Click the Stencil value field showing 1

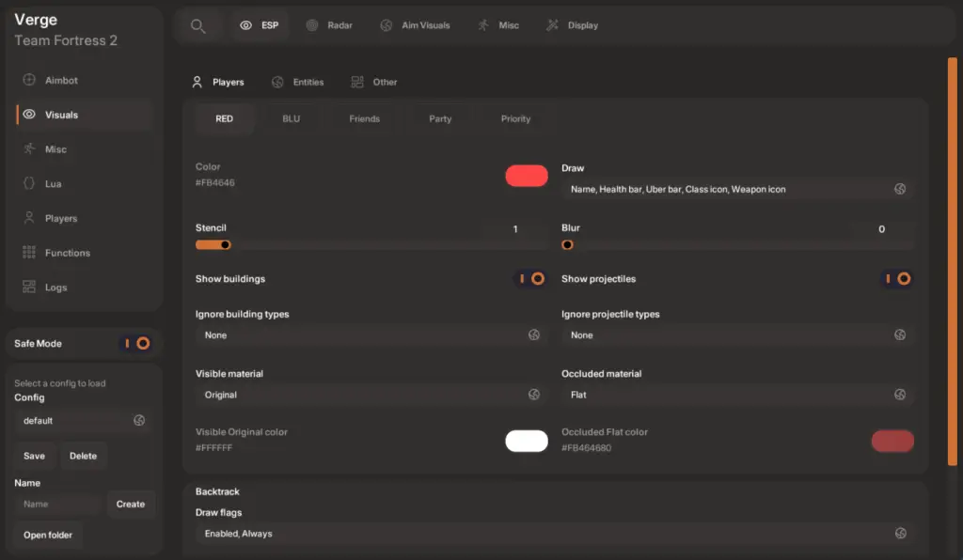(x=514, y=228)
